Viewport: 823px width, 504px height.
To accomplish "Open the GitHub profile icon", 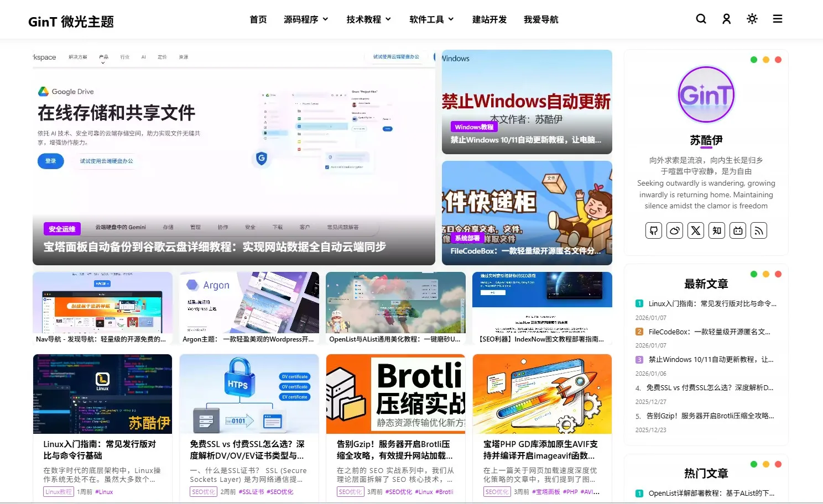I will [654, 230].
